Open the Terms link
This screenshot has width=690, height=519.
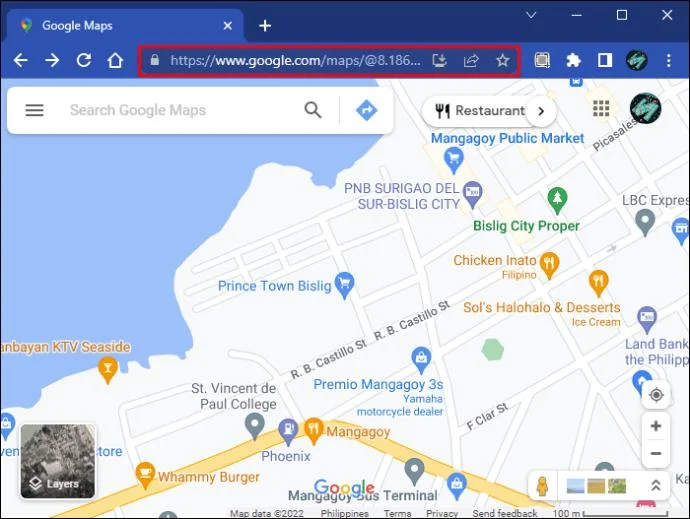point(397,513)
